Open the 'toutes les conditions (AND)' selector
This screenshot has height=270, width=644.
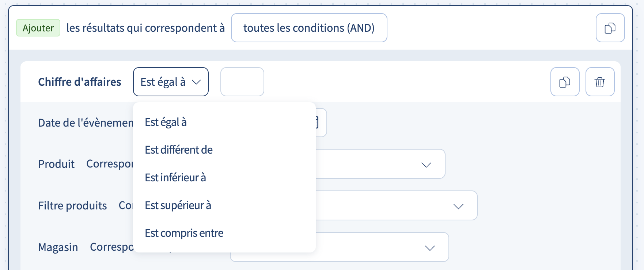(309, 28)
